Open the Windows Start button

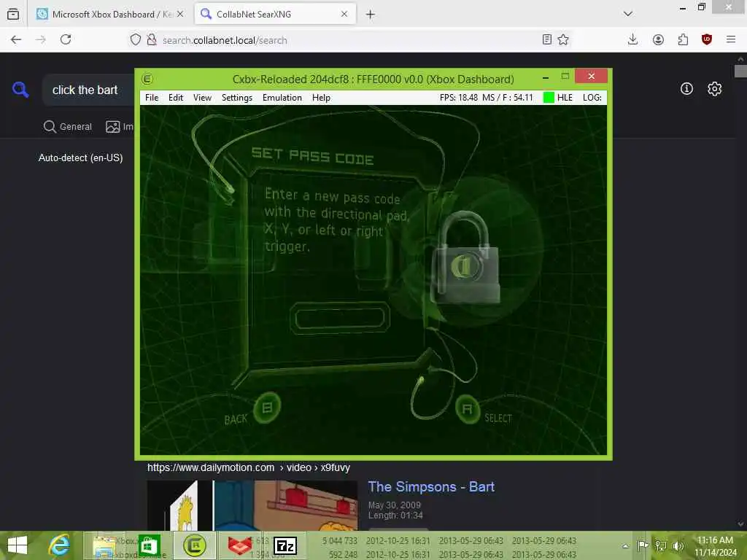18,545
